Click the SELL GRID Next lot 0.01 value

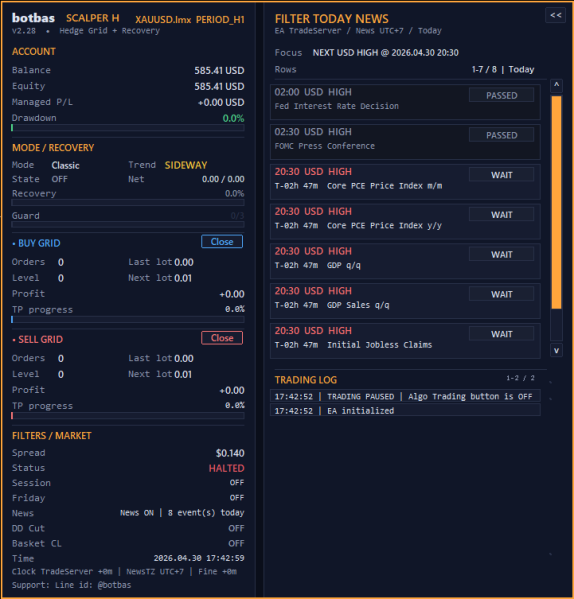(183, 374)
